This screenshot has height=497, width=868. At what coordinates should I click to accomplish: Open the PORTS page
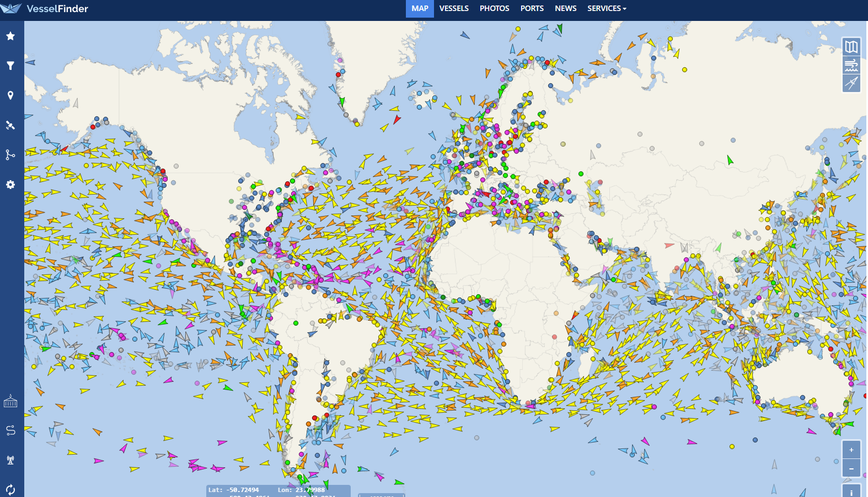pyautogui.click(x=532, y=8)
